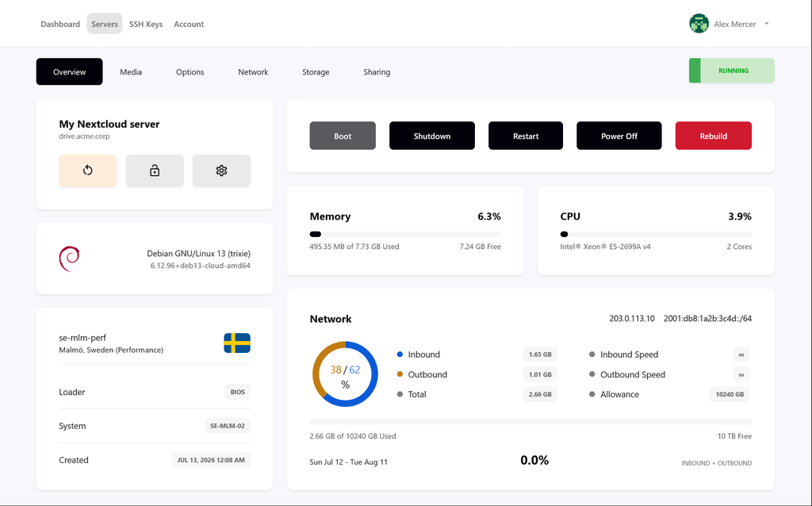Click the Outbound Speed infinity value
The height and width of the screenshot is (506, 812).
coord(741,374)
